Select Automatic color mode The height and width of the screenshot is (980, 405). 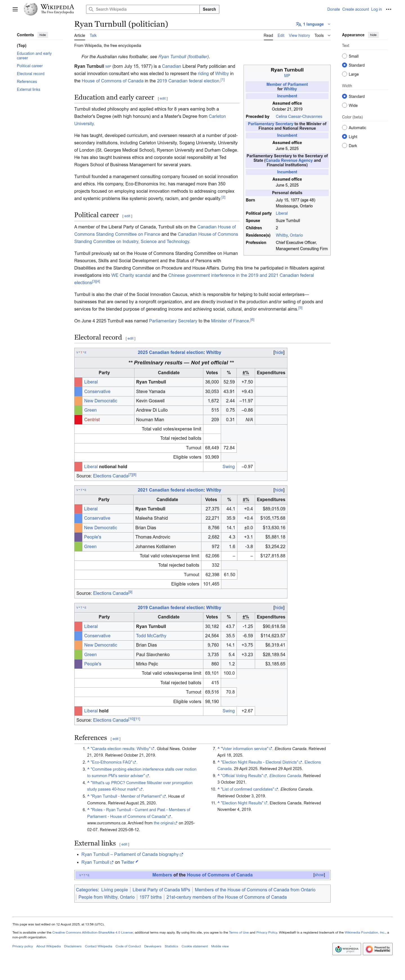click(344, 127)
